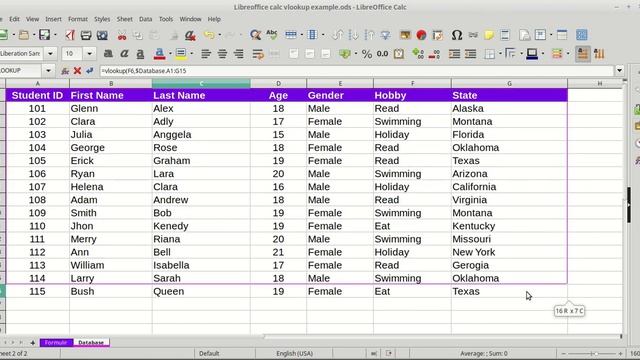The image size is (640, 360).
Task: Adjust the zoom slider handle
Action: pyautogui.click(x=596, y=353)
